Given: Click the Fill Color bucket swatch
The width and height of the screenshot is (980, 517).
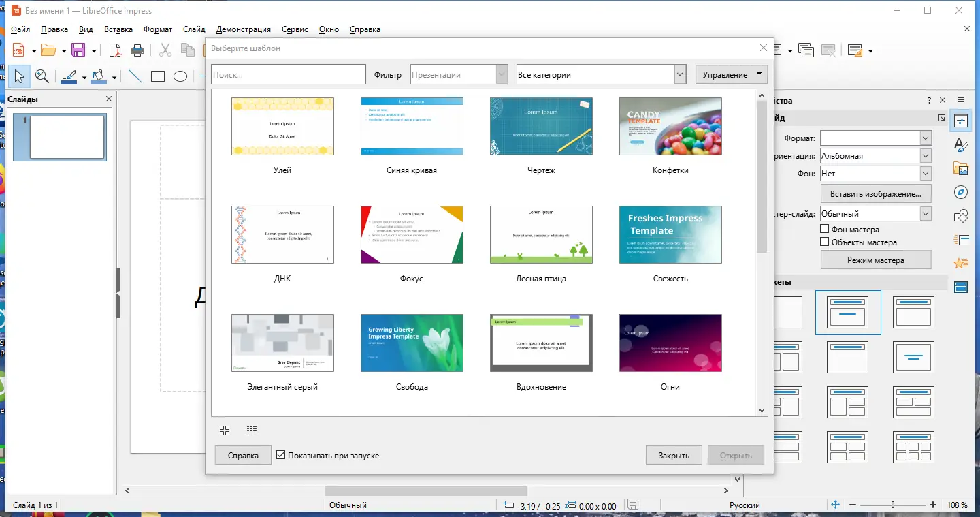Looking at the screenshot, I should click(99, 76).
